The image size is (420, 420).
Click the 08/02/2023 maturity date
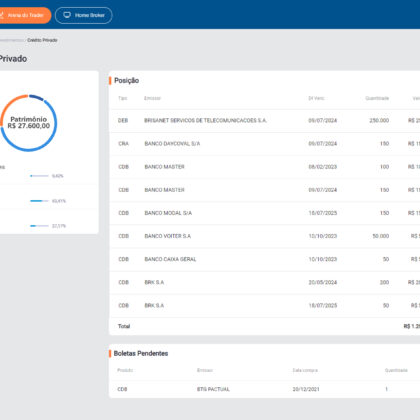(323, 167)
